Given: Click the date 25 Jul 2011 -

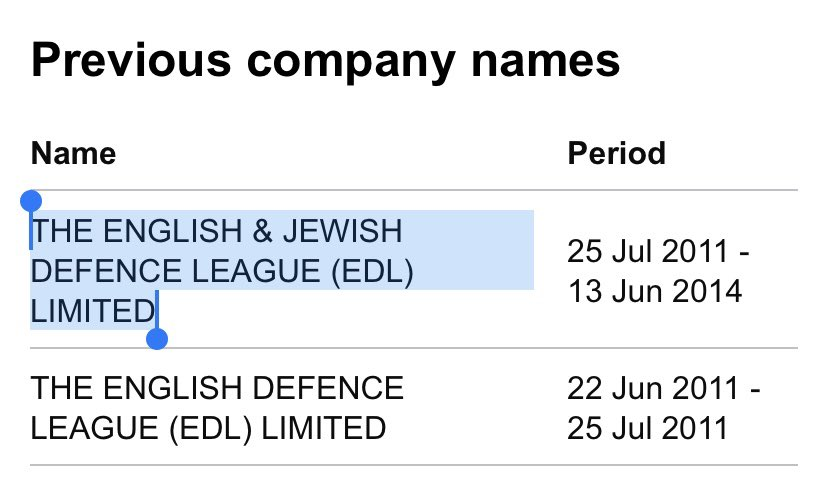Looking at the screenshot, I should [x=658, y=251].
